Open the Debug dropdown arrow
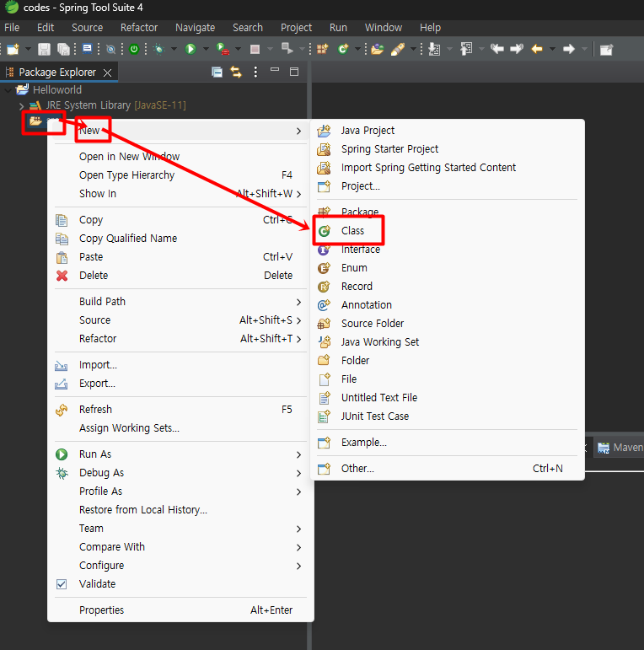Viewport: 644px width, 650px height. point(174,50)
